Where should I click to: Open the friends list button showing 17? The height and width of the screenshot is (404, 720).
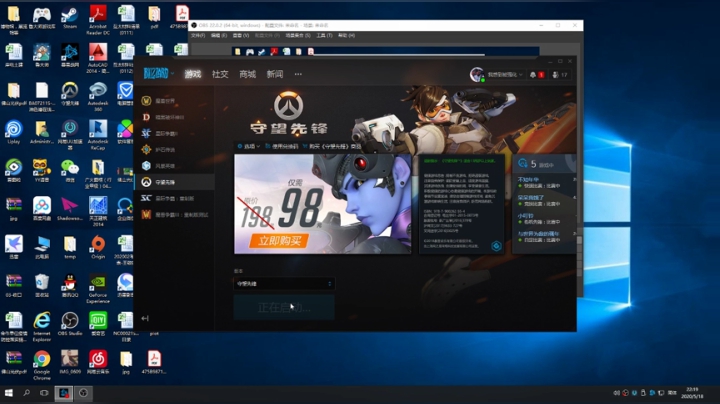pos(560,74)
